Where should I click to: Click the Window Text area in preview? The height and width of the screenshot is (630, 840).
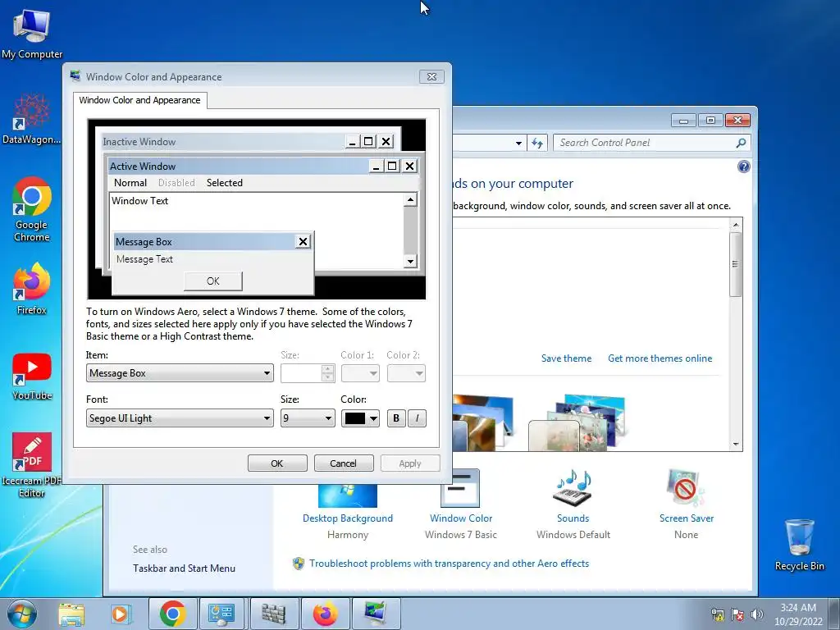tap(256, 212)
